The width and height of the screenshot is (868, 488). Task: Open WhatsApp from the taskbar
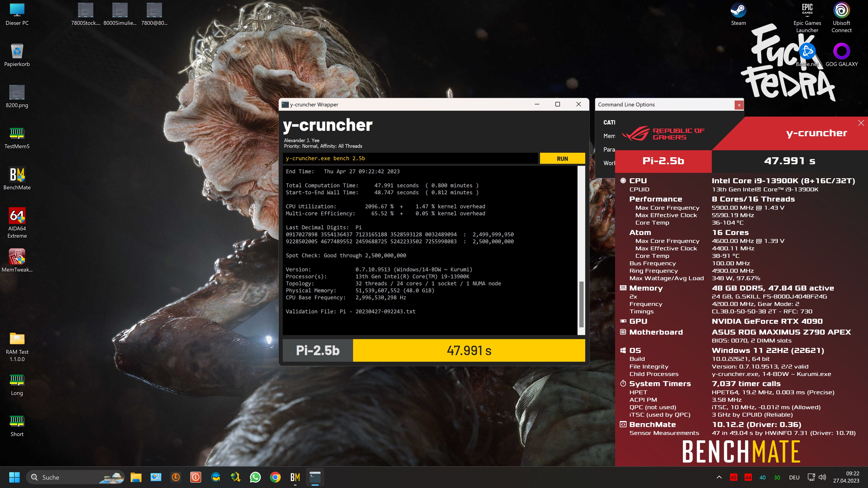coord(255,477)
